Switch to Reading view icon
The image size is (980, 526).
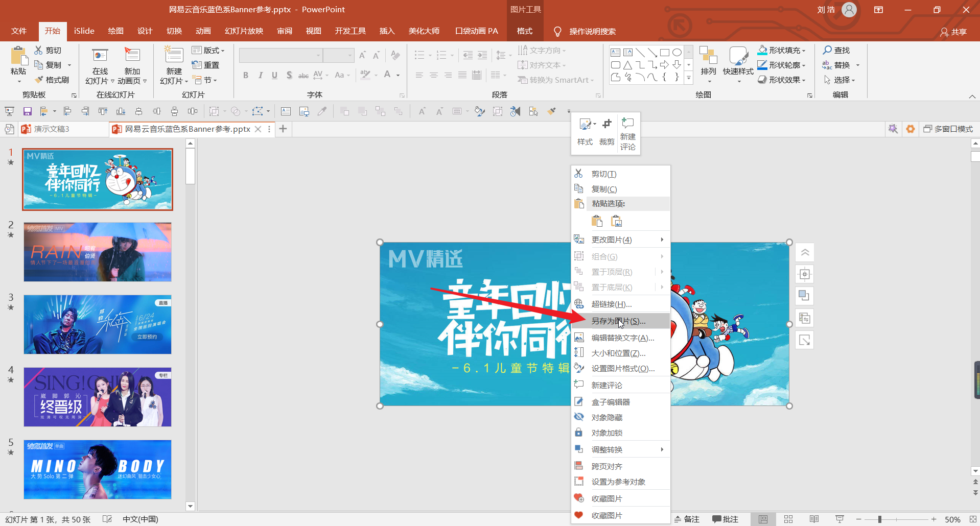(814, 519)
